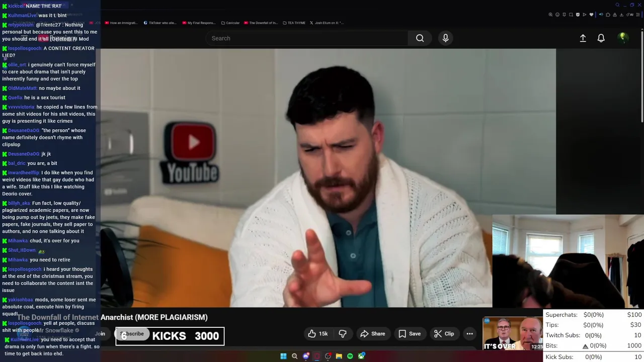Open the browser extensions cube icon
644x362 pixels.
[608, 15]
